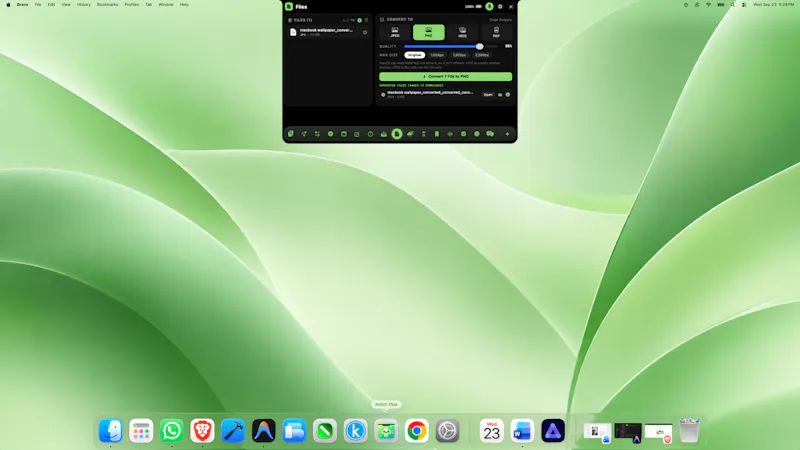The width and height of the screenshot is (800, 450).
Task: Open Xcode from the dock
Action: pos(233,431)
